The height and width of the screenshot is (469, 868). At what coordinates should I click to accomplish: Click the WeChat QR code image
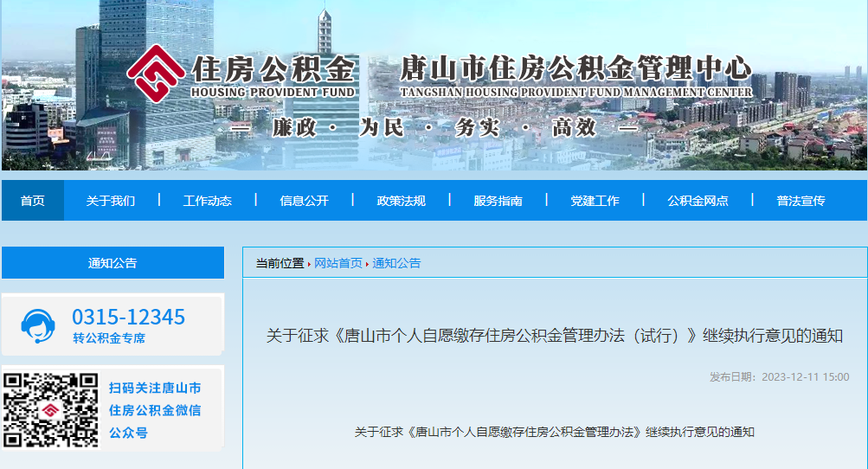[x=51, y=410]
